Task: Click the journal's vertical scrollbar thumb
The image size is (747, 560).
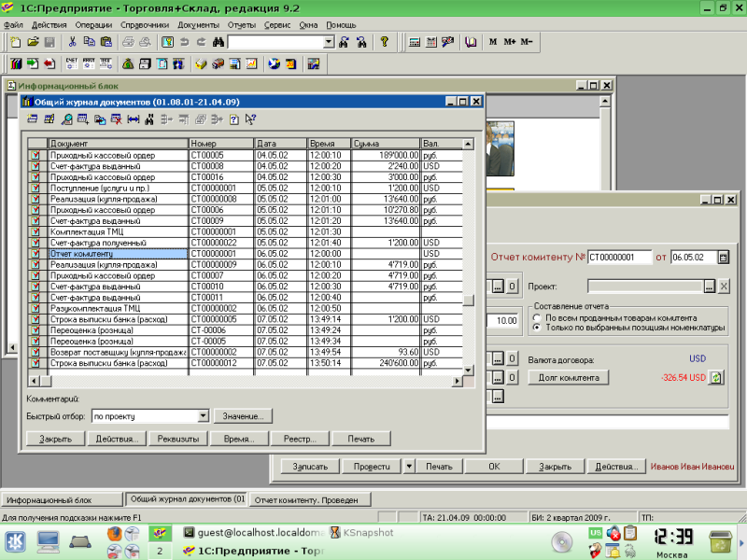Action: (469, 300)
